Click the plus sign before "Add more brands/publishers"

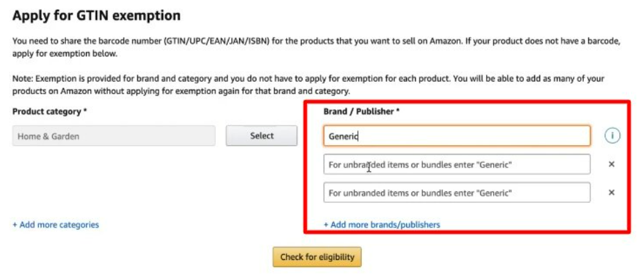[326, 225]
